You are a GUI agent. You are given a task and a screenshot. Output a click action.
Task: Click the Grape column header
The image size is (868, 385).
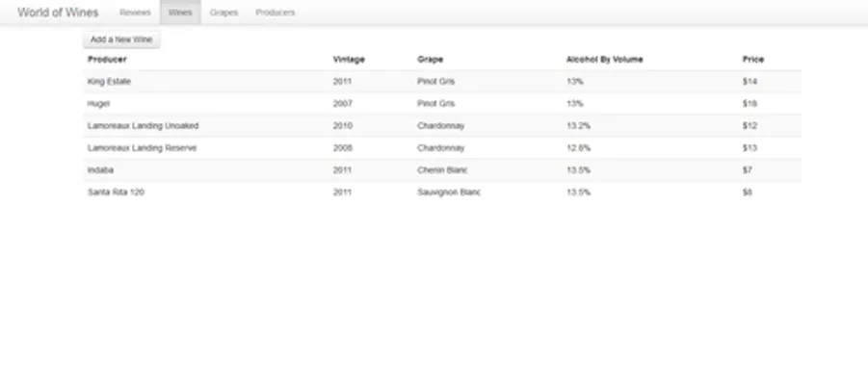(x=430, y=60)
